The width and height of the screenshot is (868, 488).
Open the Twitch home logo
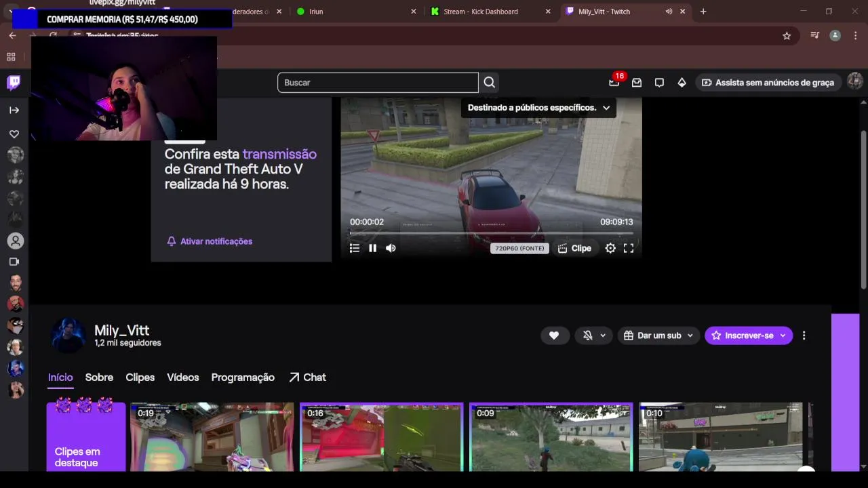click(x=14, y=83)
